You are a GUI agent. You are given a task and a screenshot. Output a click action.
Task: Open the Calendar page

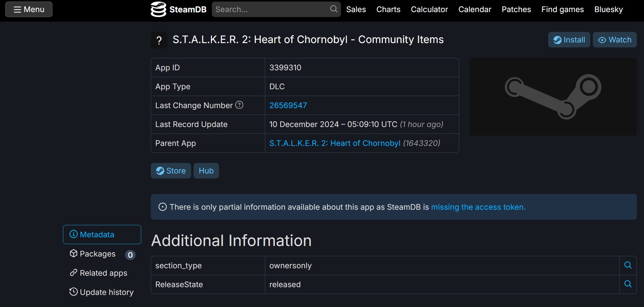475,9
